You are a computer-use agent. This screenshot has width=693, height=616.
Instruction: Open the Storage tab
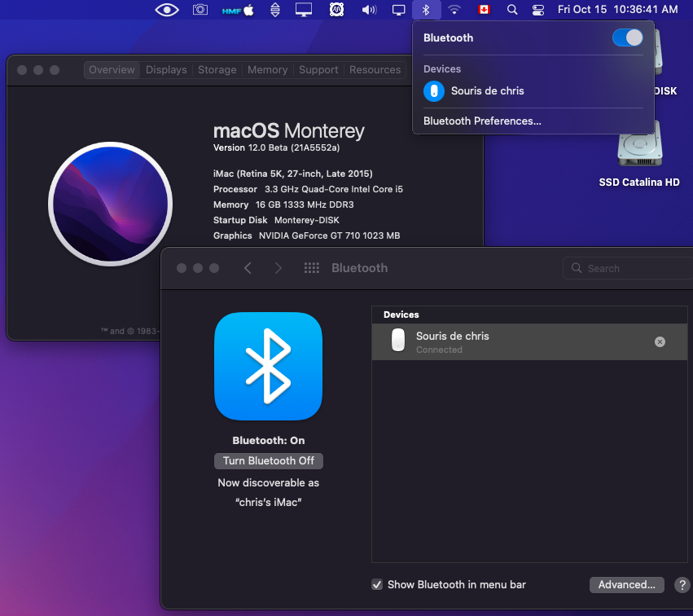[x=217, y=70]
